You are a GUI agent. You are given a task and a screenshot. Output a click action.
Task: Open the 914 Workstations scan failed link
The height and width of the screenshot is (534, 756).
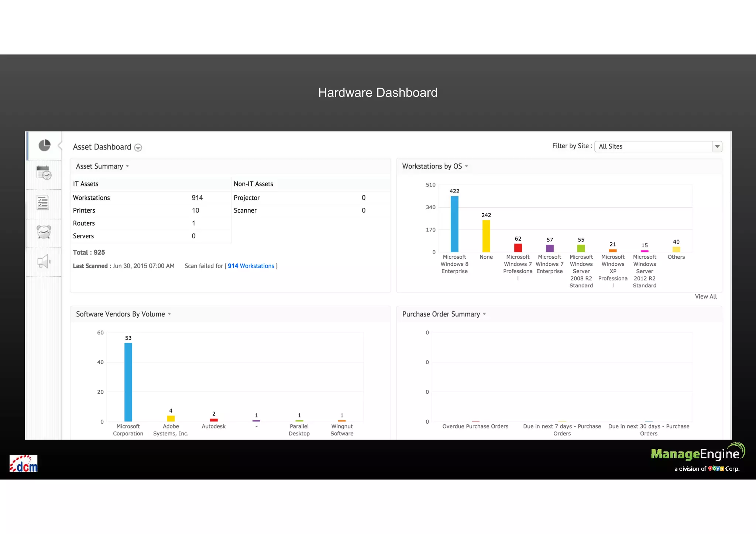(x=251, y=266)
